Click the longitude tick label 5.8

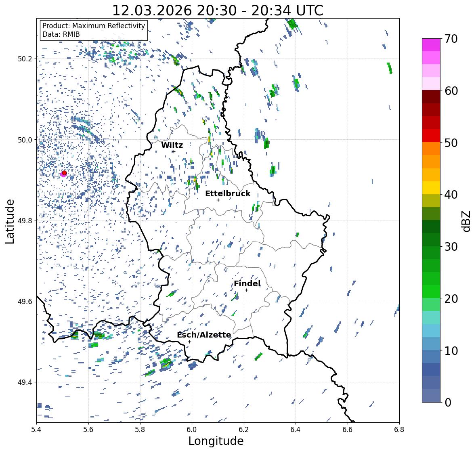pos(140,429)
